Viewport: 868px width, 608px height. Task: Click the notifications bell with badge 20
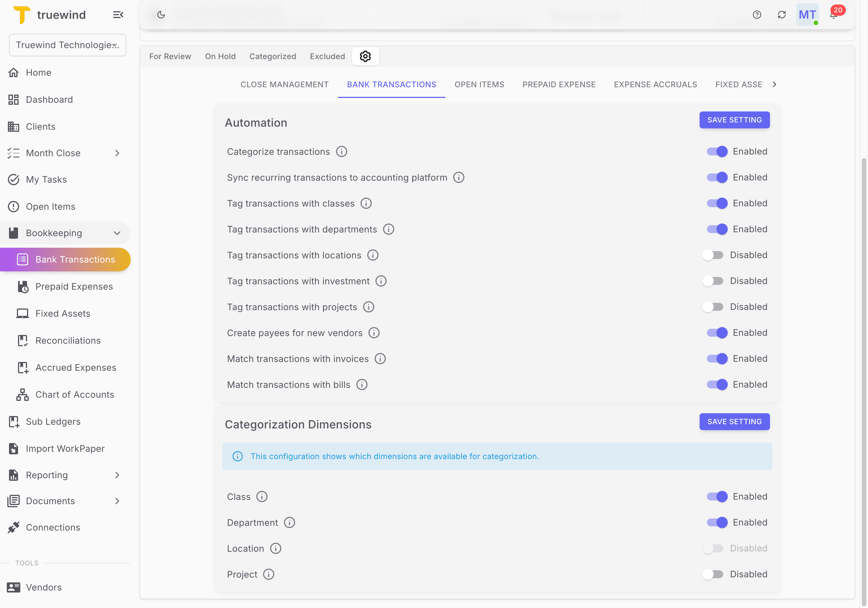[x=833, y=15]
